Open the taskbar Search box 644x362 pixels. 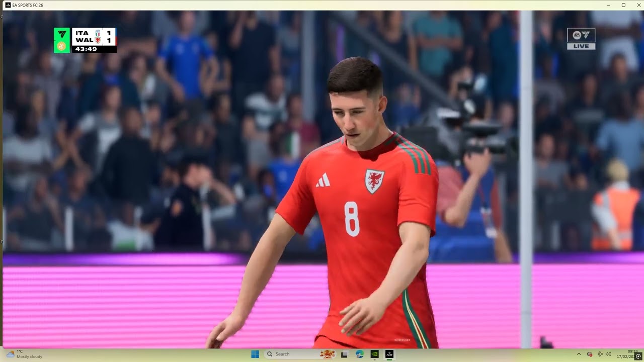click(300, 354)
